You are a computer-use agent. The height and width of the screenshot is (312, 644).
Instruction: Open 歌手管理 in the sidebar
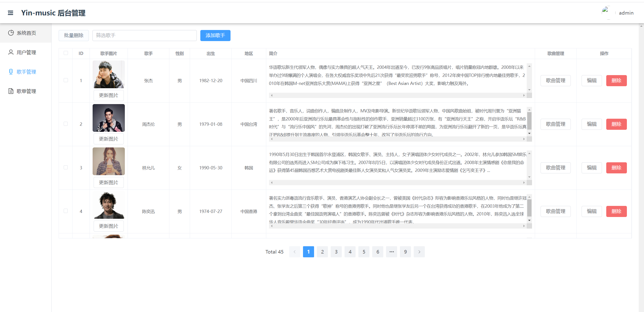point(26,72)
